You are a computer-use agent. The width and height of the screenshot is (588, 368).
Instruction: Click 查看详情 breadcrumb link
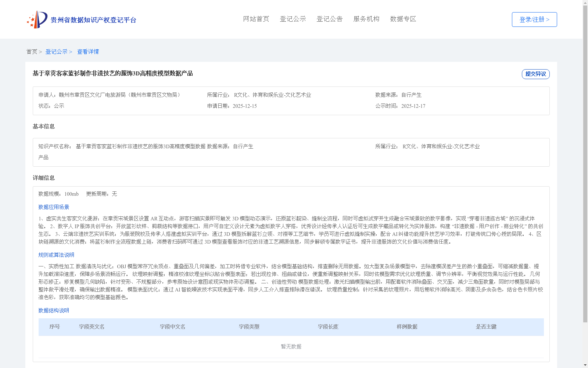[x=88, y=52]
